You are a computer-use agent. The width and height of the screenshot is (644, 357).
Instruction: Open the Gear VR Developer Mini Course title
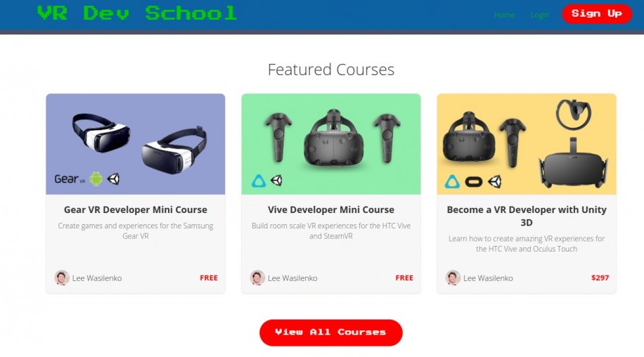[136, 209]
